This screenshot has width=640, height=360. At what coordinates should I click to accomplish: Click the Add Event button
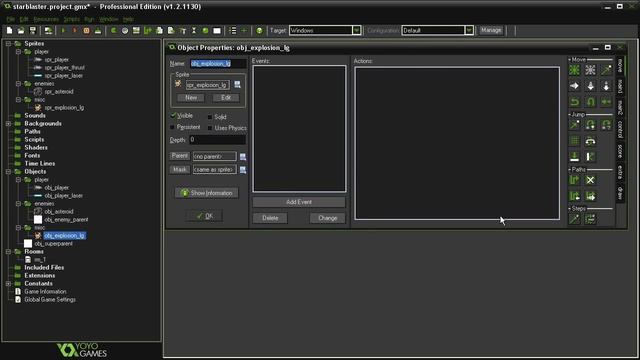click(299, 202)
